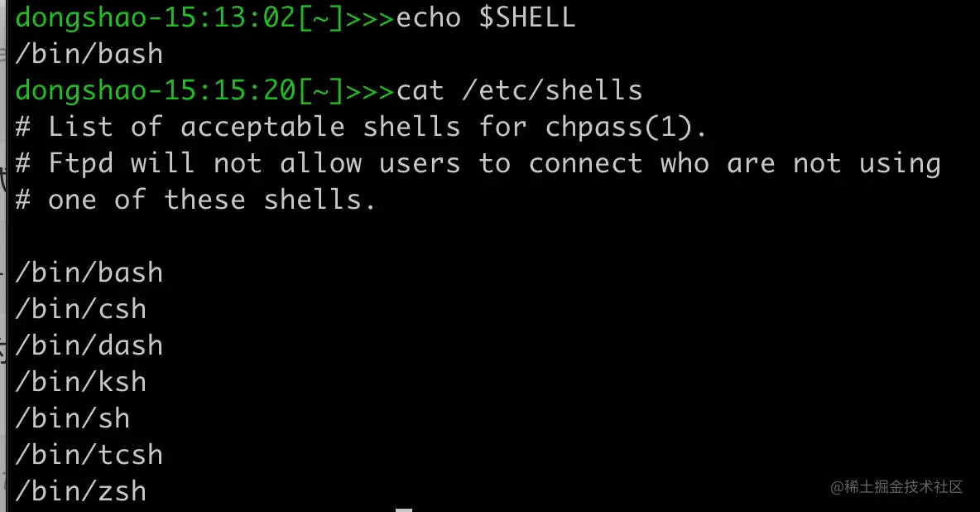
Task: Click the word 'connect' in the comment
Action: [586, 164]
